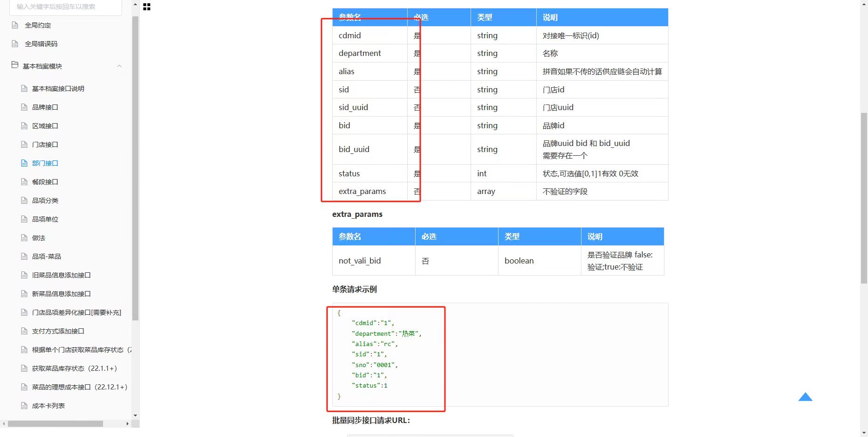Open the 区域接口 page
This screenshot has width=868, height=437.
(x=45, y=126)
